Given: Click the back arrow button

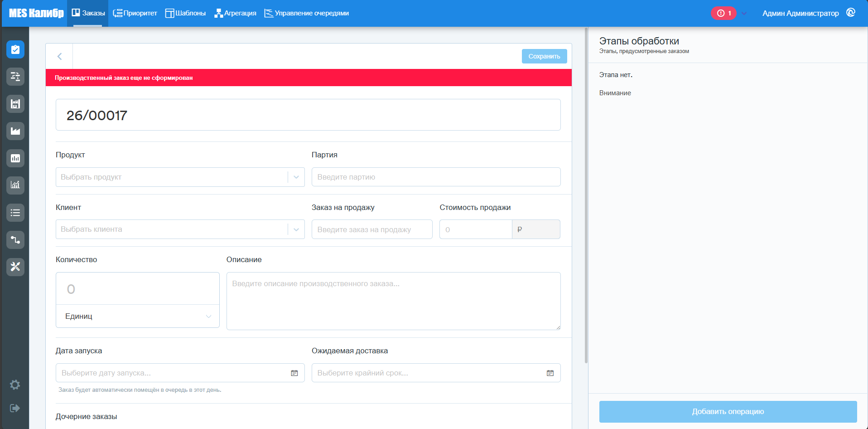Looking at the screenshot, I should [x=59, y=56].
